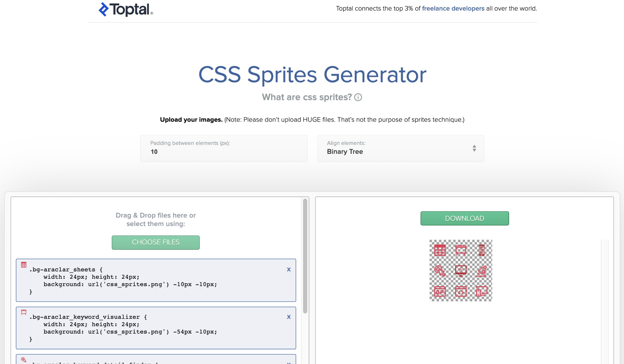624x364 pixels.
Task: Click the devices icon in sprite preview
Action: 482,292
